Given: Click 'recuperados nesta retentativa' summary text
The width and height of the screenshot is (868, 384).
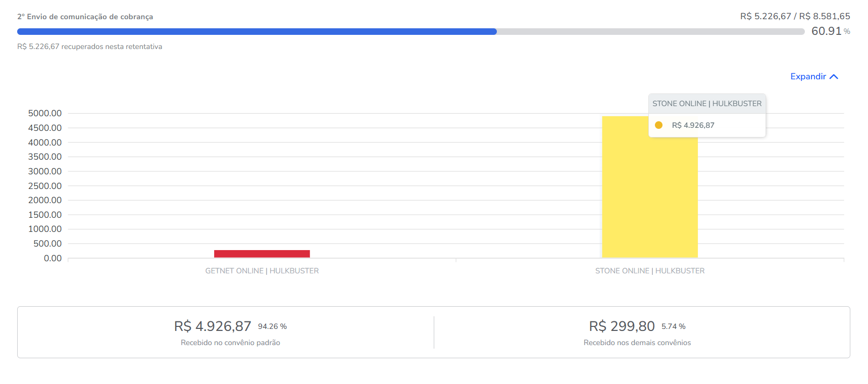Looking at the screenshot, I should [x=112, y=46].
